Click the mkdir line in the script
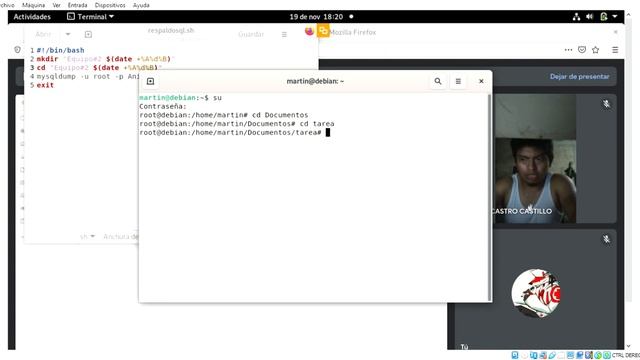The image size is (640, 360). coord(105,59)
